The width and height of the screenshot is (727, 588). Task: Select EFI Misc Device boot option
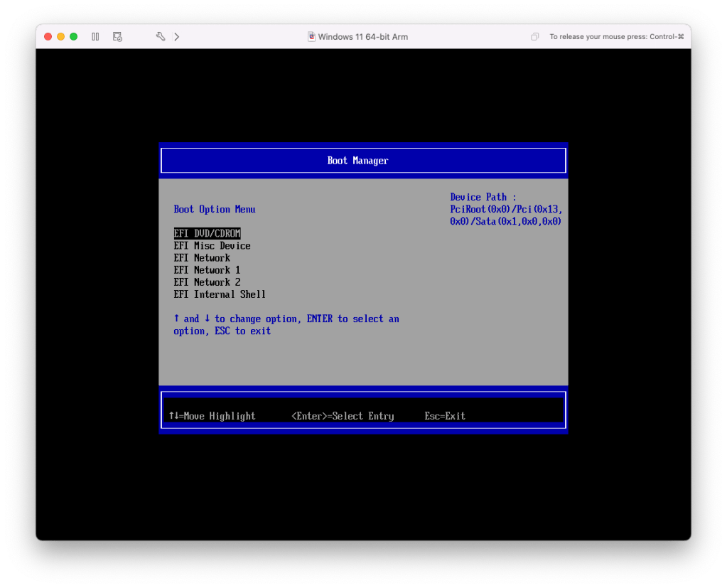tap(212, 245)
